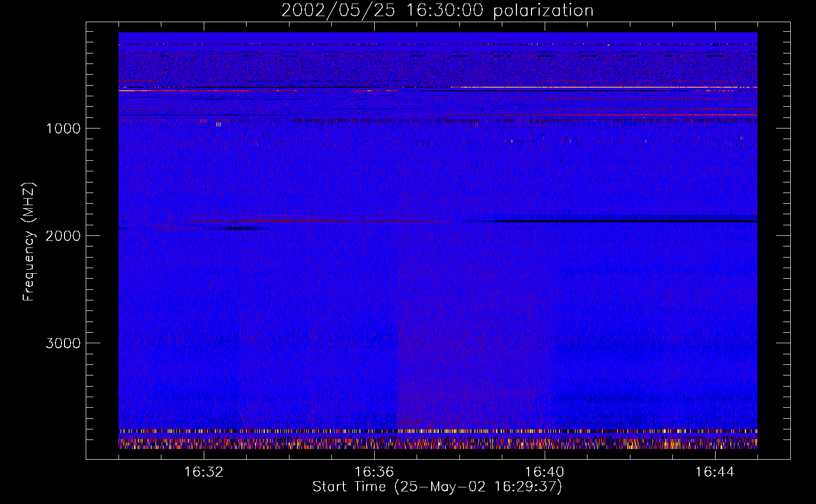Click the 16:36 time tick label

(374, 472)
